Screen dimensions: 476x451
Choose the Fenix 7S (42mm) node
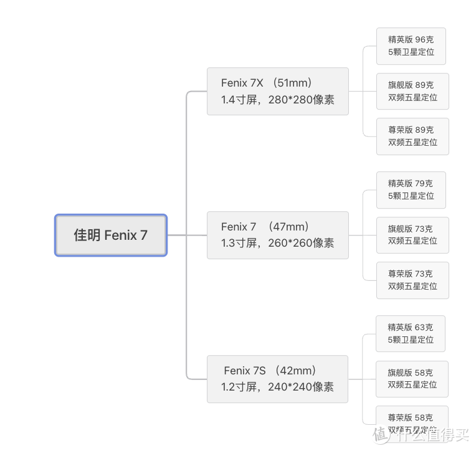pos(277,379)
